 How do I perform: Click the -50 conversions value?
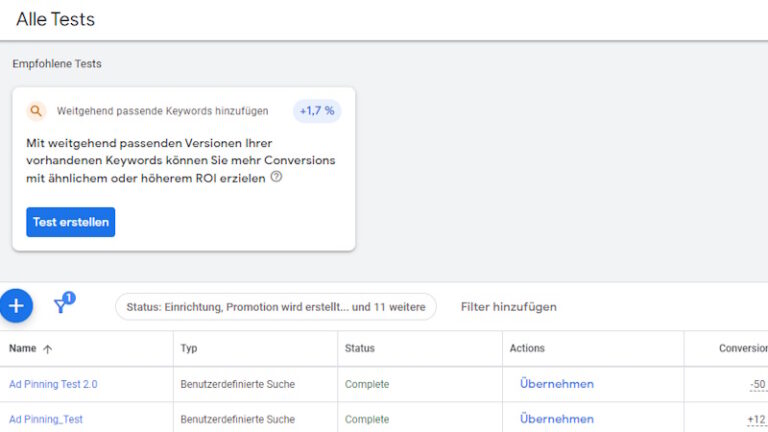click(757, 385)
